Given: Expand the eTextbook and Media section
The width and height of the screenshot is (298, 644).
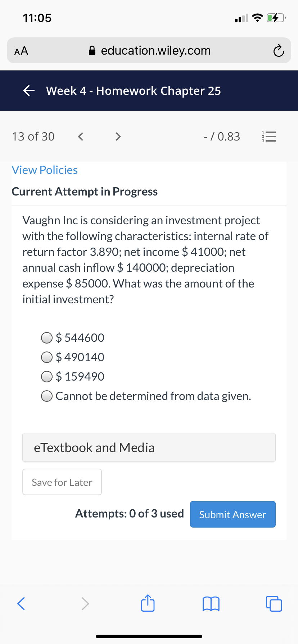Looking at the screenshot, I should click(x=149, y=447).
